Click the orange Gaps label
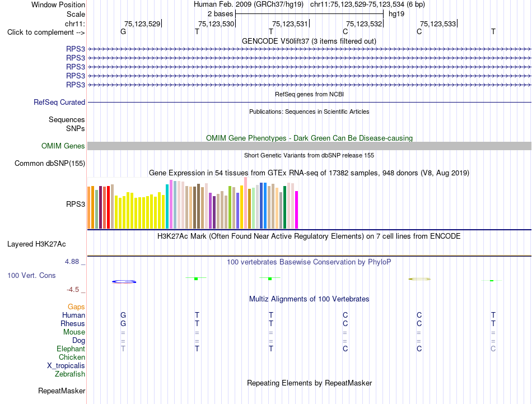532x404 pixels. click(76, 307)
